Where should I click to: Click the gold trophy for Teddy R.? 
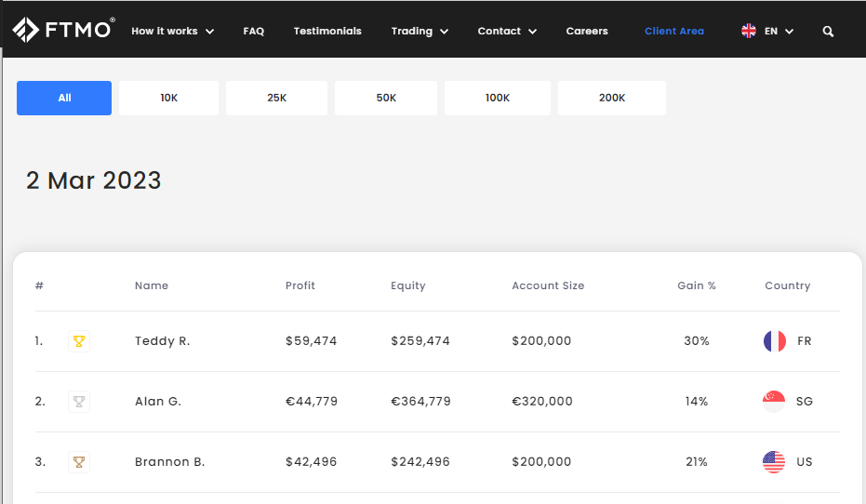click(79, 341)
